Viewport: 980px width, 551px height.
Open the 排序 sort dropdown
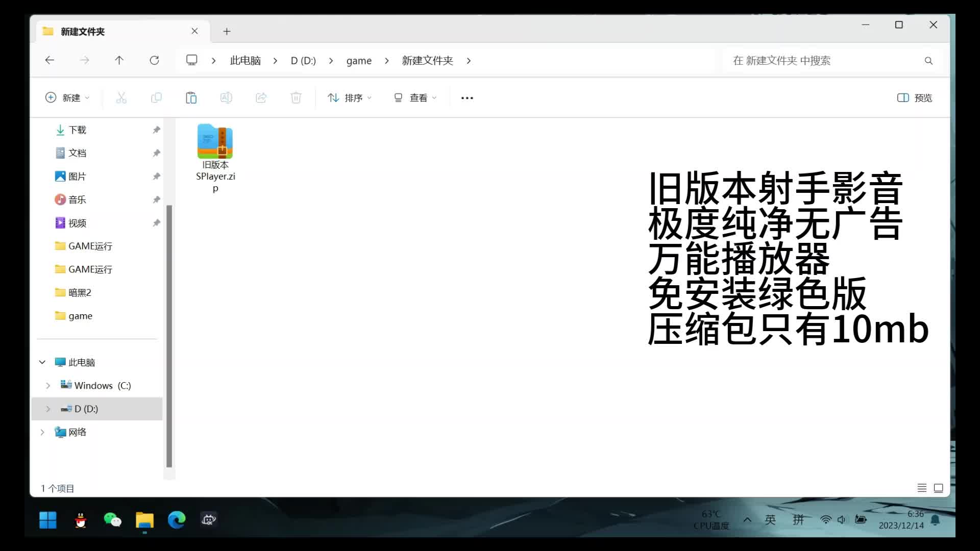click(349, 97)
